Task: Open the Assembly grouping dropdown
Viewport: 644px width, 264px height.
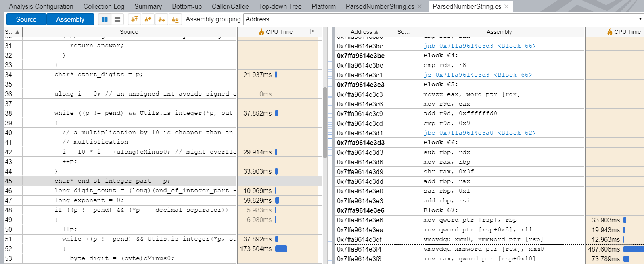Action: [x=443, y=19]
